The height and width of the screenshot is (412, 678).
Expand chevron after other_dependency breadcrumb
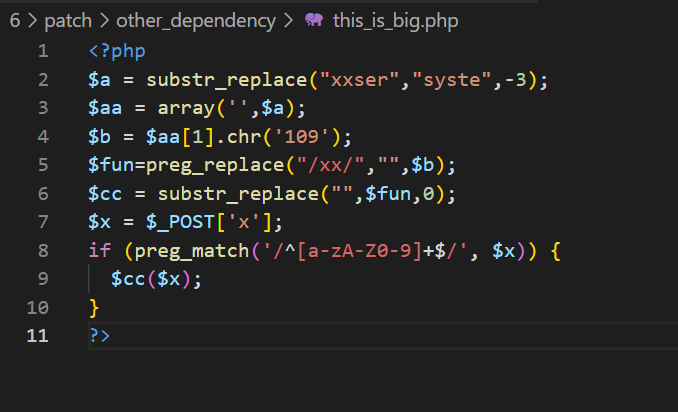[288, 21]
